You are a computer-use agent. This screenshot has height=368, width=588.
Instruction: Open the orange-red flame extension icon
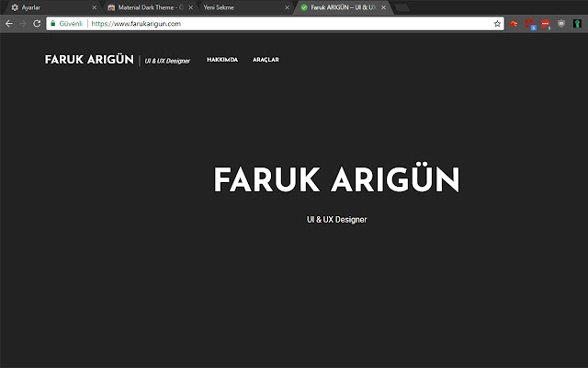click(514, 24)
